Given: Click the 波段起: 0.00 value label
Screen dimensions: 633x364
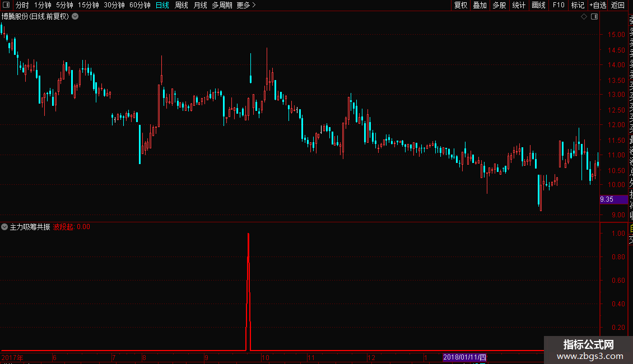Looking at the screenshot, I should tap(72, 227).
